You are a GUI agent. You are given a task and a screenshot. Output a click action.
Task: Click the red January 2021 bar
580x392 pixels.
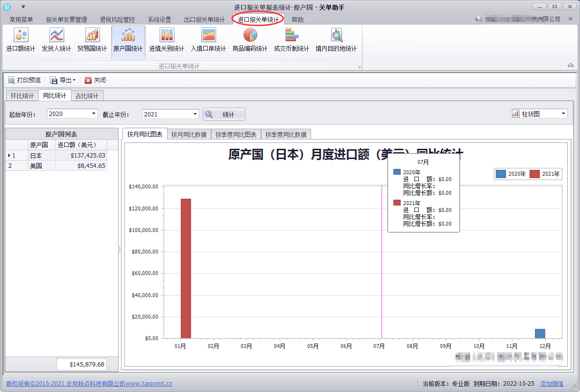[186, 268]
